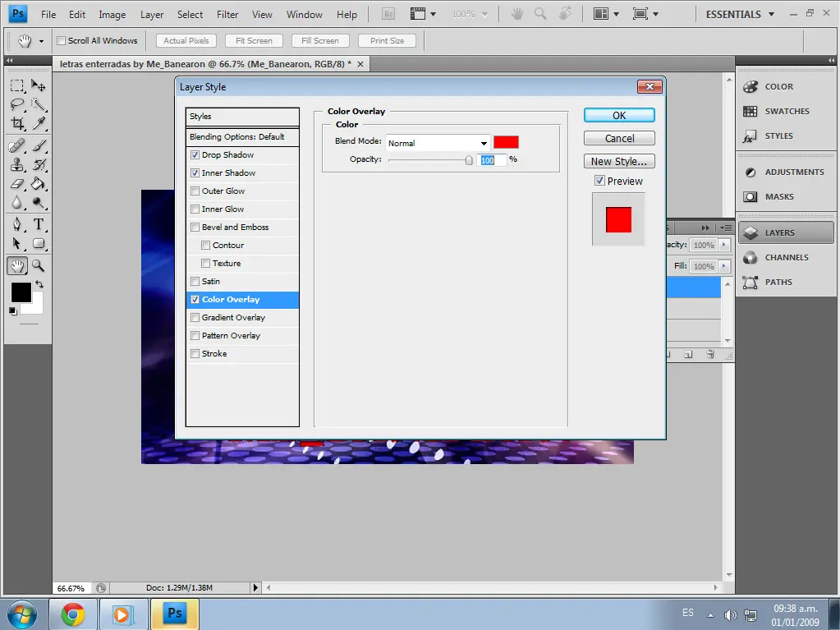
Task: Reset default foreground and background colors
Action: (13, 311)
